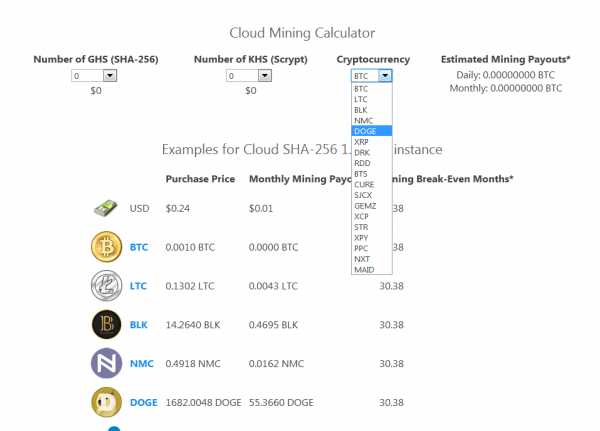Select PPC in the cryptocurrency list
This screenshot has height=431, width=600.
[x=372, y=248]
